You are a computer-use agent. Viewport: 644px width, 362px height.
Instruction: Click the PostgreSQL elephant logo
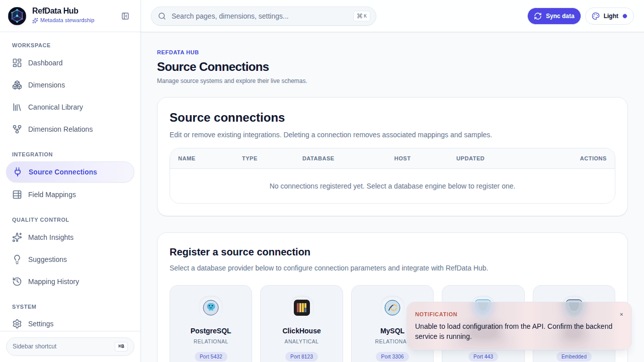(x=211, y=307)
